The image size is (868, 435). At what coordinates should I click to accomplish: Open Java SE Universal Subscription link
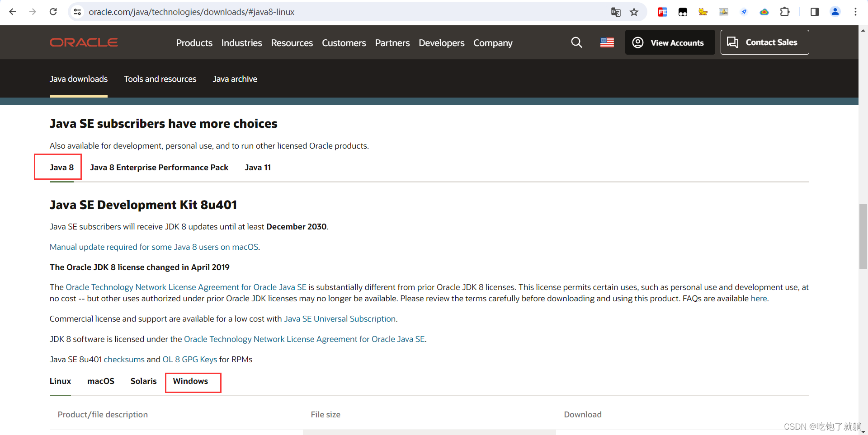point(340,319)
